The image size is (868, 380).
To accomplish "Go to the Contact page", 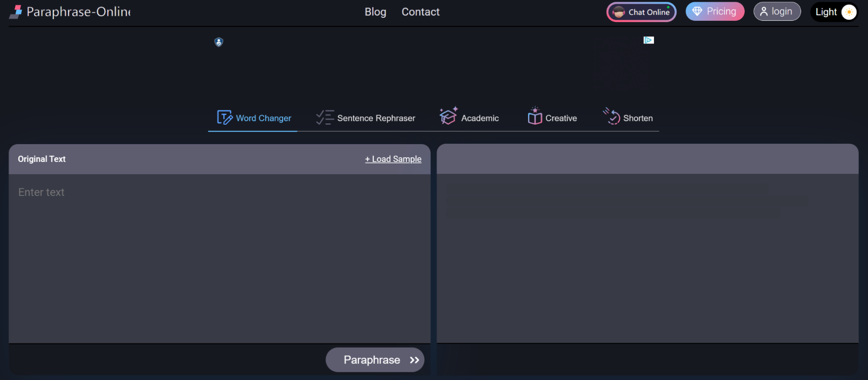I will pyautogui.click(x=420, y=12).
